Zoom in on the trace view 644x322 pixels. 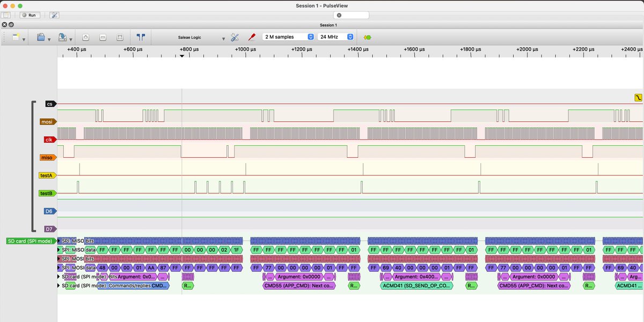tap(85, 38)
